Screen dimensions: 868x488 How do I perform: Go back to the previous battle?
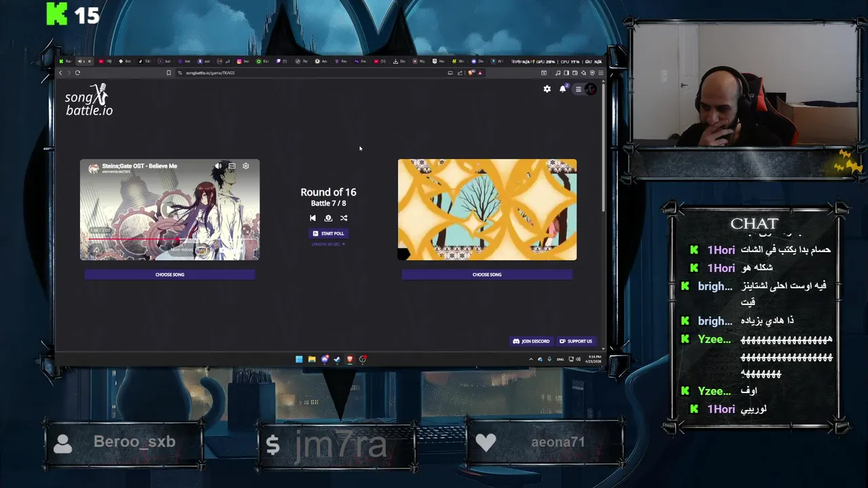coord(313,218)
